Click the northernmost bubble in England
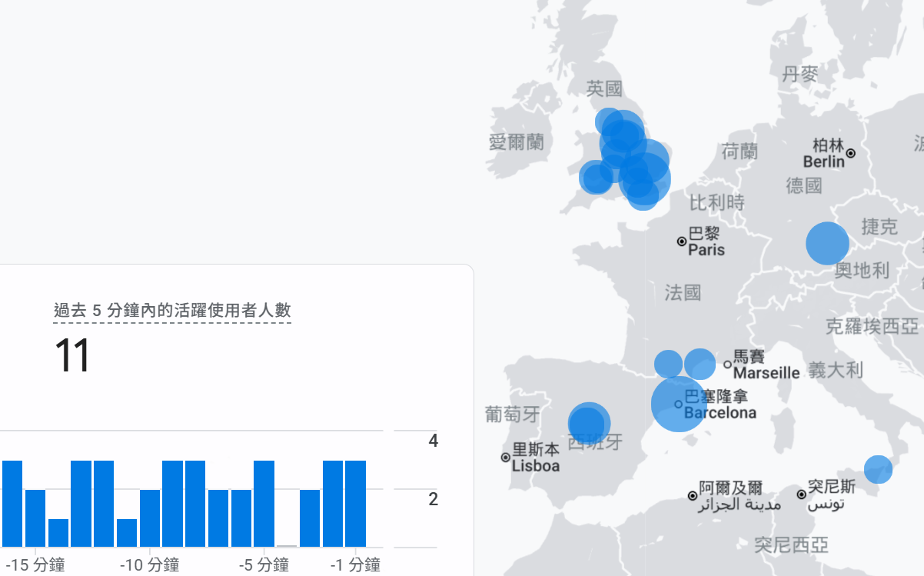 (x=608, y=120)
